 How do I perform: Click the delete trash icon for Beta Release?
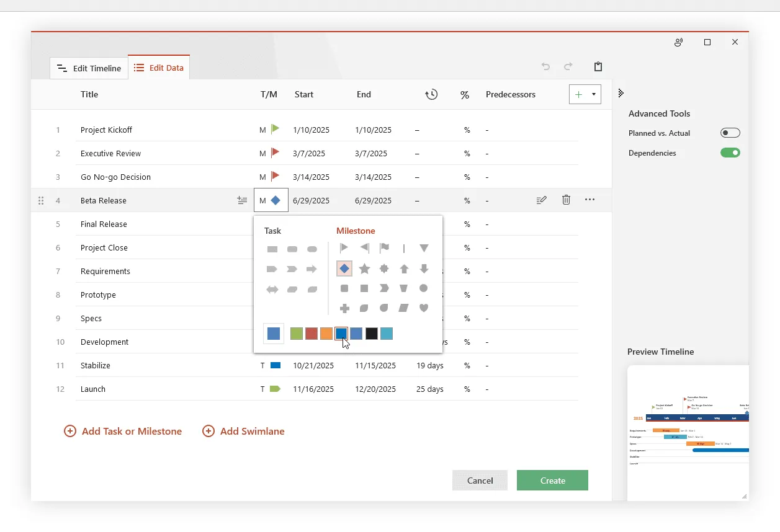[566, 200]
